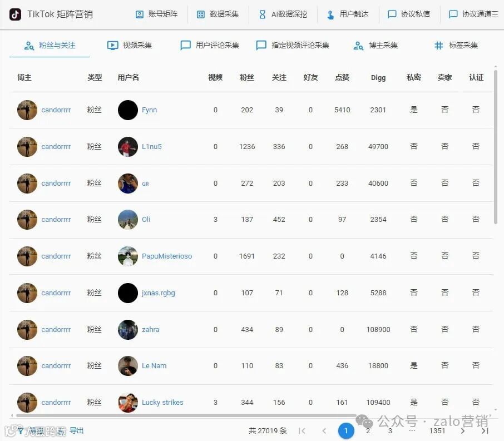Click the GR user avatar
Screen dimensions: 504x441
pos(128,183)
